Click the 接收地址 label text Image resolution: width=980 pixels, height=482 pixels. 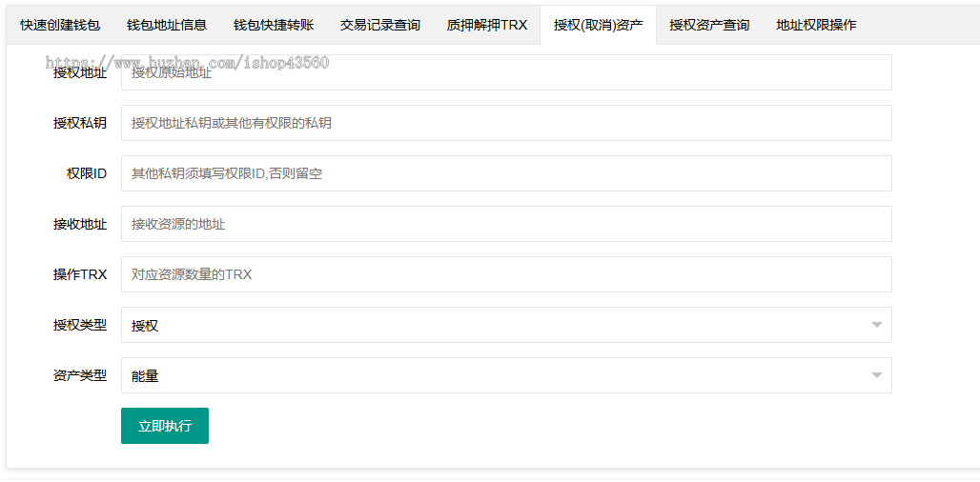(80, 224)
